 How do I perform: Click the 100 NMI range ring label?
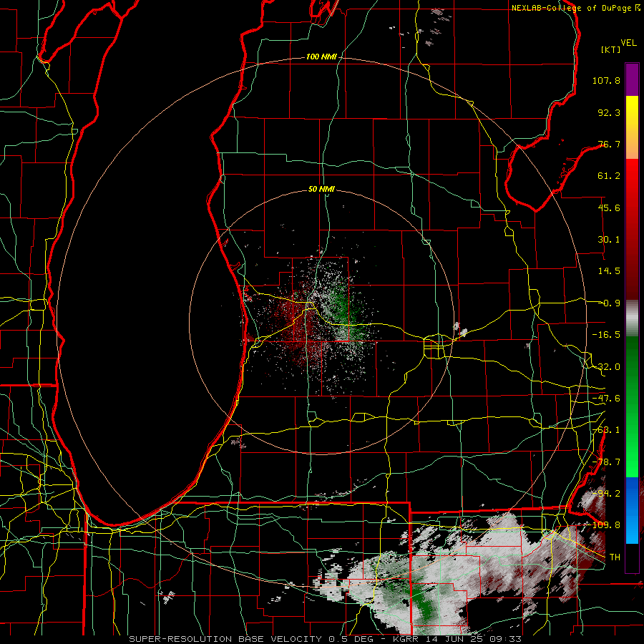[321, 57]
